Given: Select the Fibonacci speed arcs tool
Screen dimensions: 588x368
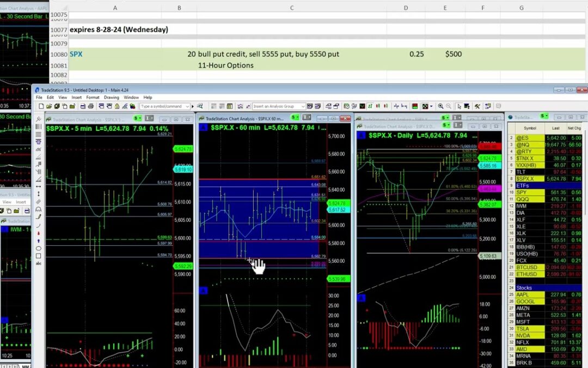Looking at the screenshot, I should [x=38, y=149].
